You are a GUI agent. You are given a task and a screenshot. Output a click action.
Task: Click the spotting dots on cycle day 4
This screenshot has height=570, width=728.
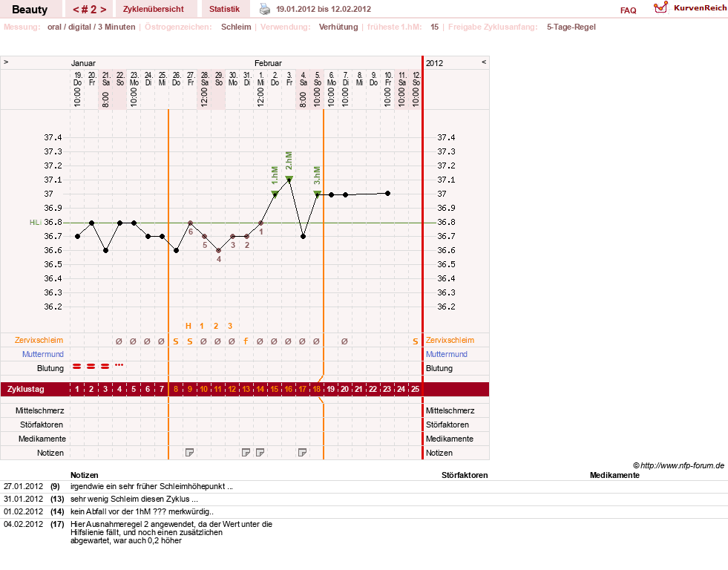pos(119,365)
